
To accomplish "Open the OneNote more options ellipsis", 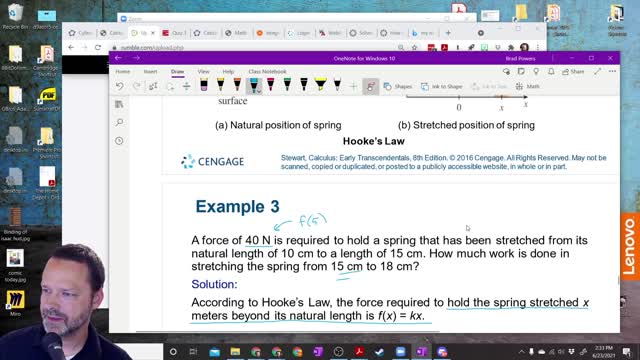I will (612, 71).
